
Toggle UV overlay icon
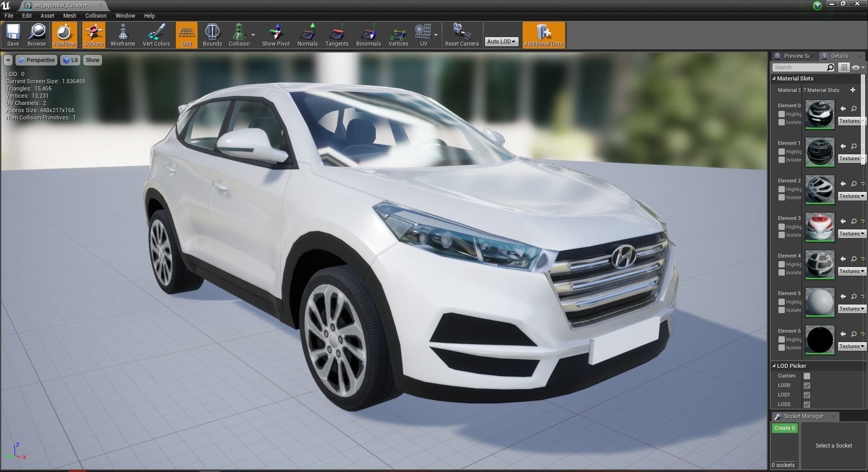tap(424, 35)
